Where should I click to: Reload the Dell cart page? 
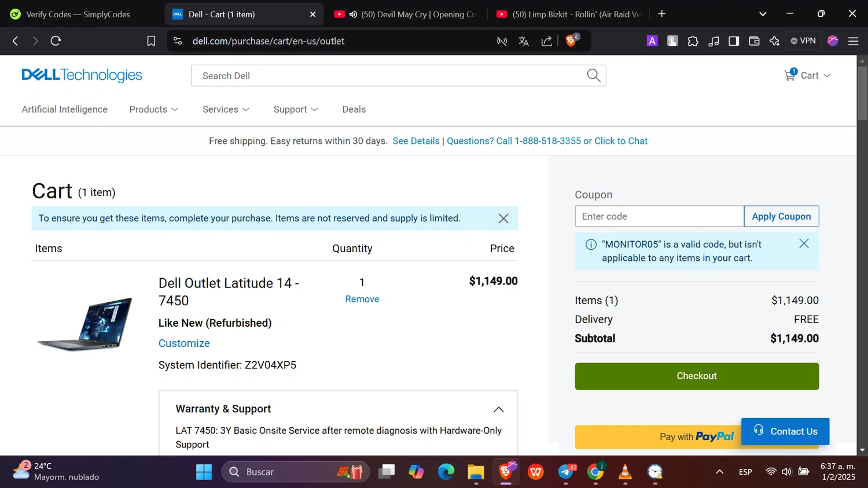[56, 41]
